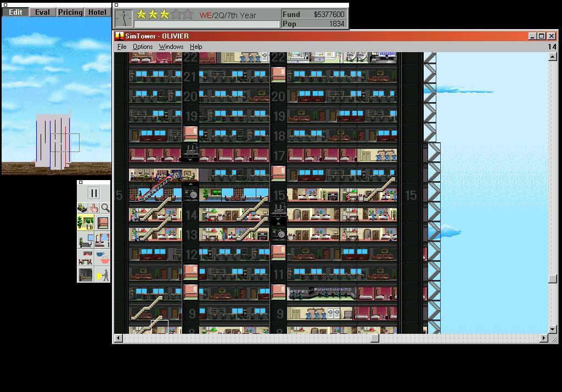Click the Pop value 1834
Image resolution: width=562 pixels, height=392 pixels.
point(336,24)
